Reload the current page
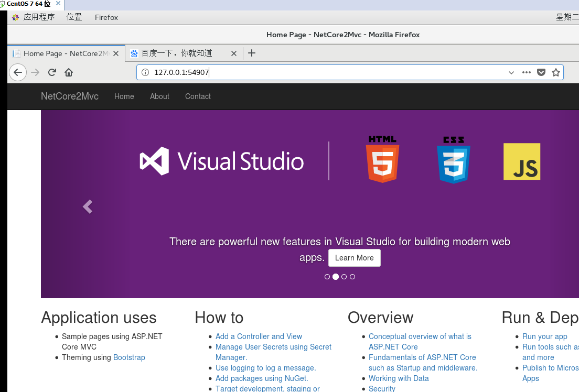 click(x=52, y=72)
